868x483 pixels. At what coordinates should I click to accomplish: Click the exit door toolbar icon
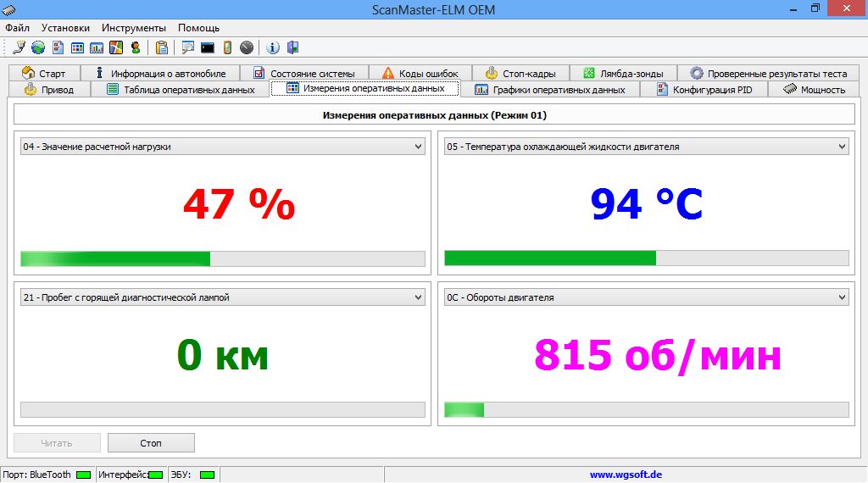pyautogui.click(x=292, y=47)
